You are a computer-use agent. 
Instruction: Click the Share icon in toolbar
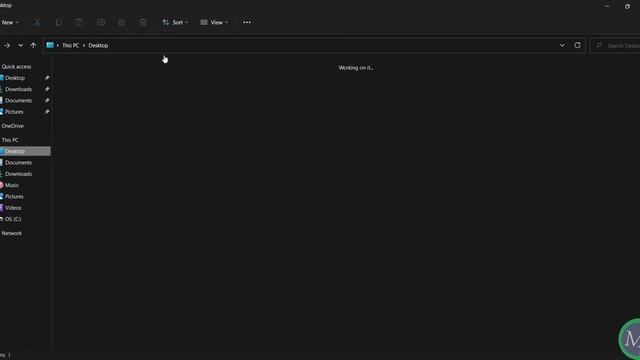(x=122, y=22)
